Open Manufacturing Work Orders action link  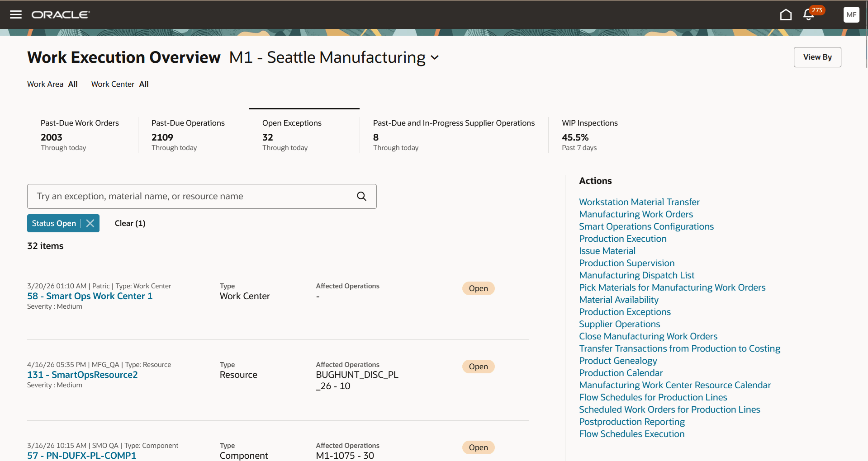[x=636, y=214]
